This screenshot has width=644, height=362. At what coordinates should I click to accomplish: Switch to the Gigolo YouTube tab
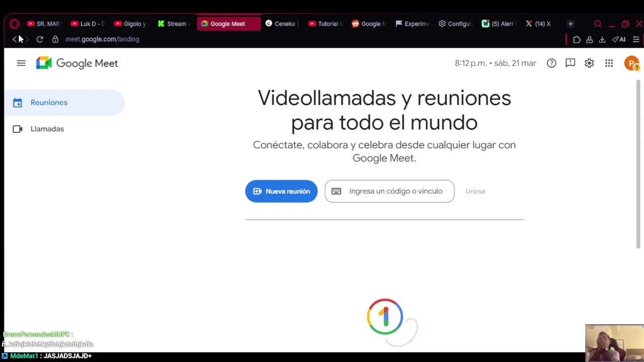132,24
